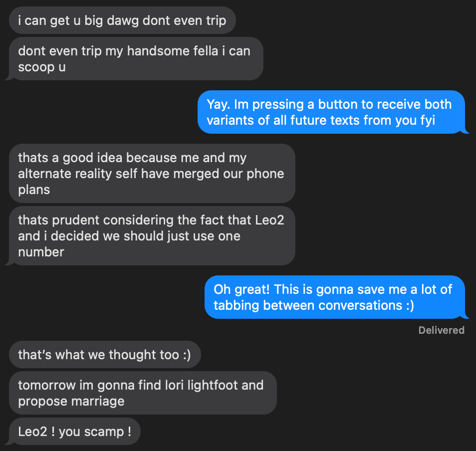Viewport: 476px width, 451px height.
Task: Click the smiley after 'between conversations'
Action: [x=409, y=305]
